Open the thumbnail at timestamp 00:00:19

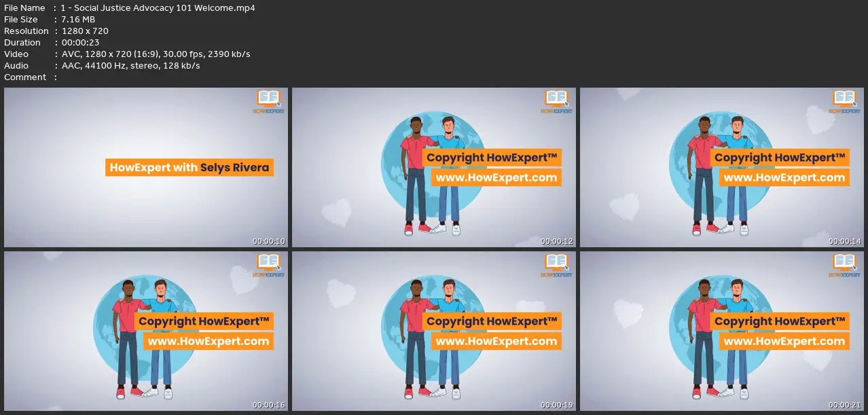coord(434,331)
